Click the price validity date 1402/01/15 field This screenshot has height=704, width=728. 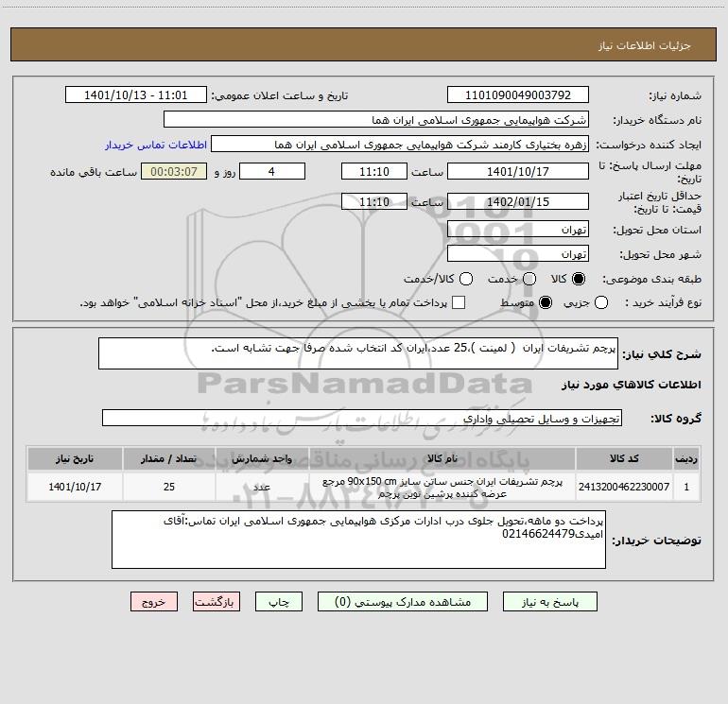pyautogui.click(x=517, y=201)
